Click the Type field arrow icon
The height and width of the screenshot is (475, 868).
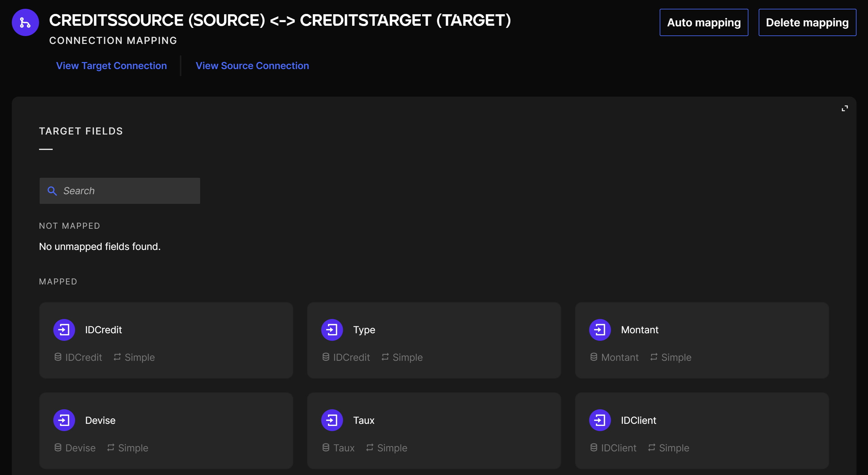[332, 330]
